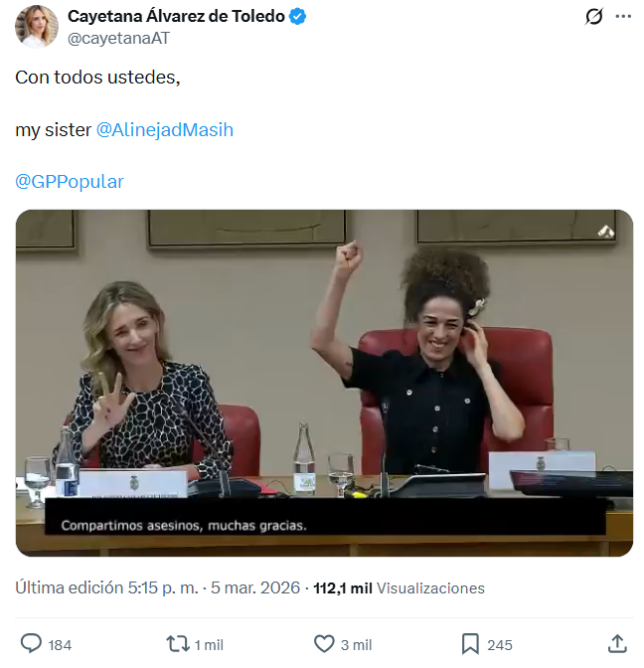Open the three-dot more options menu
This screenshot has height=668, width=644.
(x=623, y=17)
